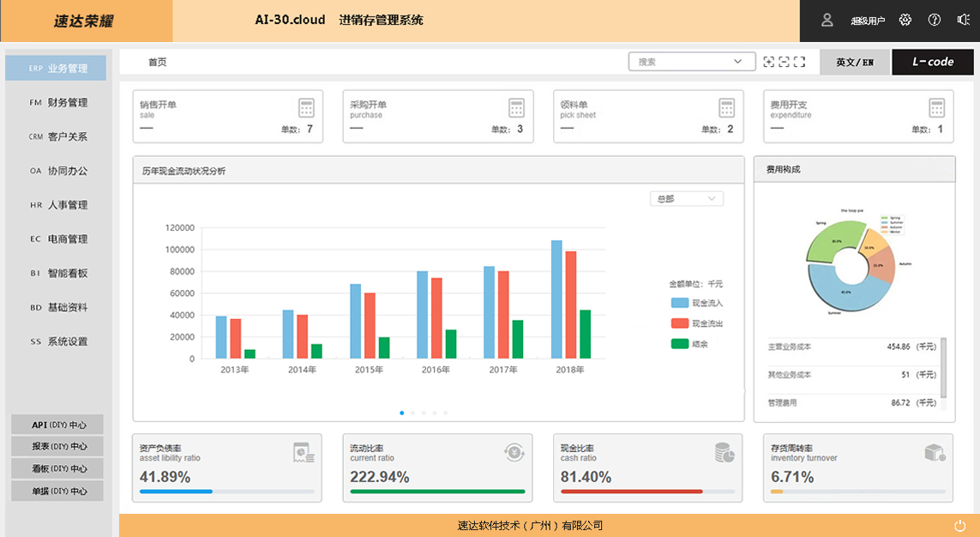Mute sound using the speaker icon
This screenshot has height=537, width=980.
[x=964, y=20]
